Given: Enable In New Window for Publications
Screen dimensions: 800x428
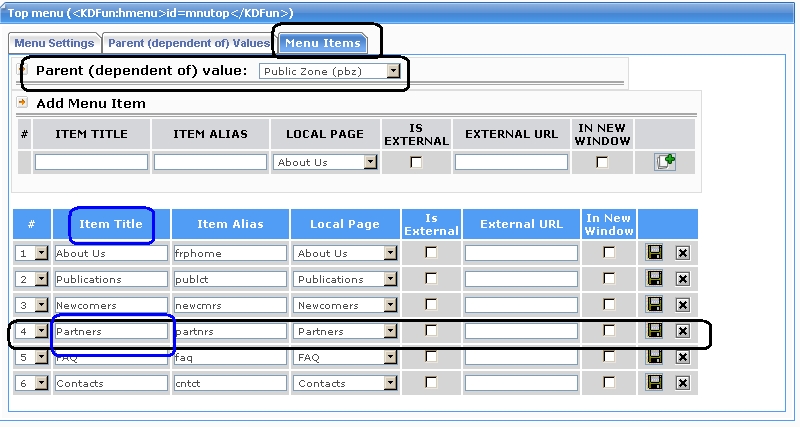Looking at the screenshot, I should (x=609, y=279).
